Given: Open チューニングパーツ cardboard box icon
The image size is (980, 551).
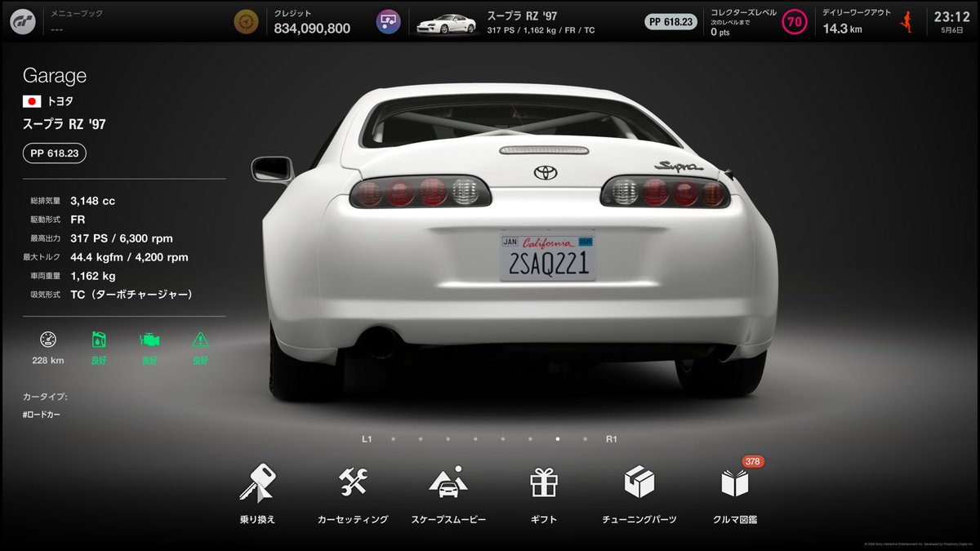Looking at the screenshot, I should click(x=639, y=482).
